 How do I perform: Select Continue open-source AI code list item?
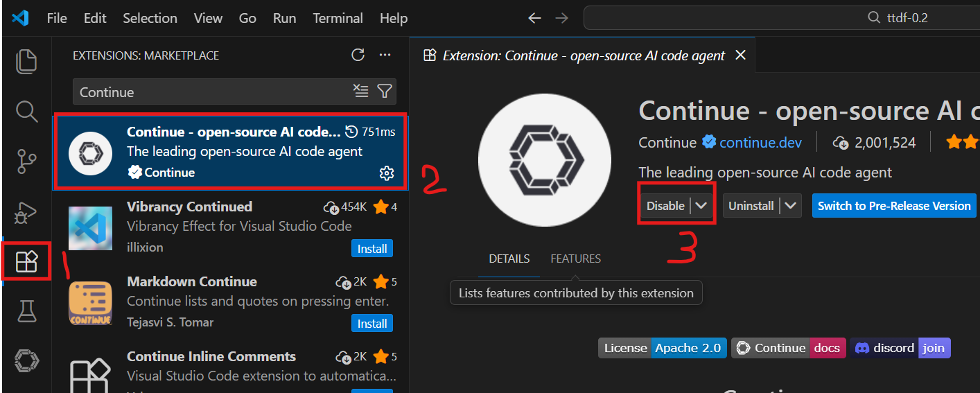coord(231,152)
